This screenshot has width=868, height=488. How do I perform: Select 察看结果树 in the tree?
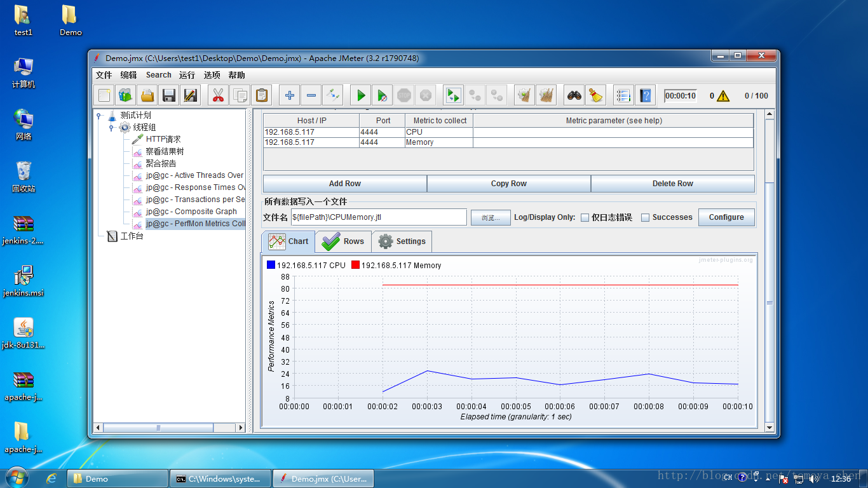click(x=165, y=151)
